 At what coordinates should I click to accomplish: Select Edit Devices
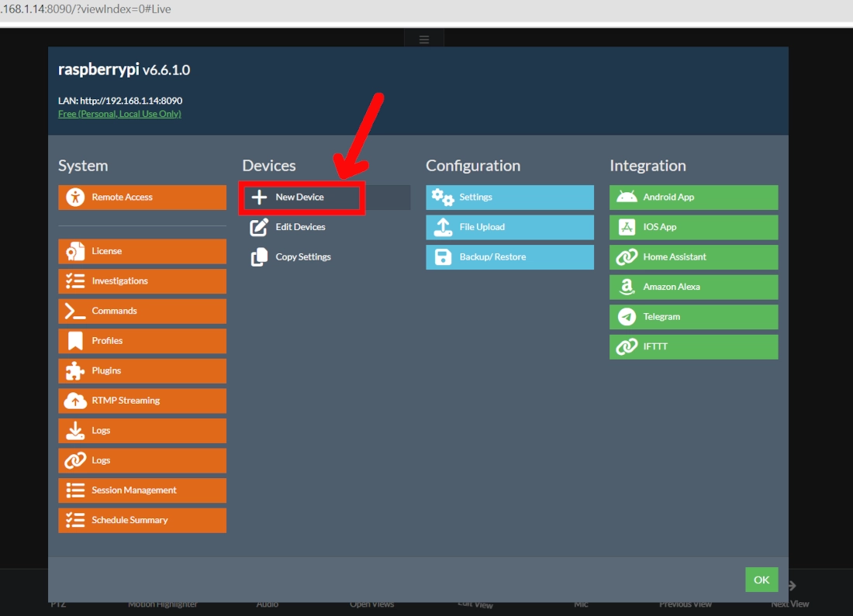326,227
